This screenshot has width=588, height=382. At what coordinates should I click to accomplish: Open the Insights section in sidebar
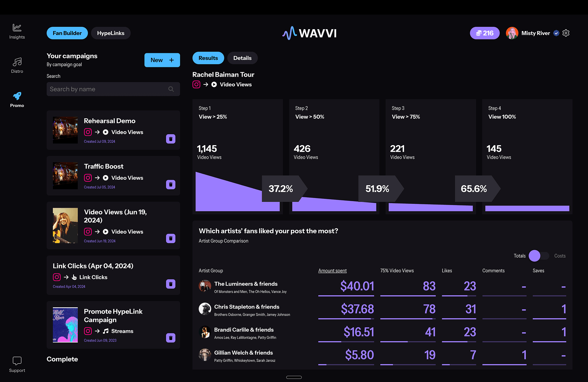pos(17,31)
